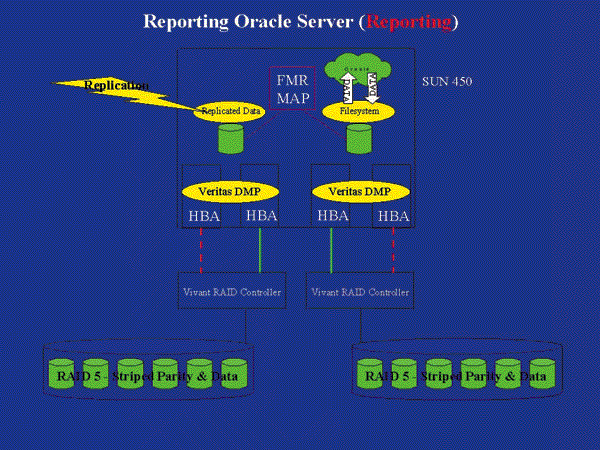Screen dimensions: 600x450
Task: Click the second HBA from the left
Action: [261, 215]
